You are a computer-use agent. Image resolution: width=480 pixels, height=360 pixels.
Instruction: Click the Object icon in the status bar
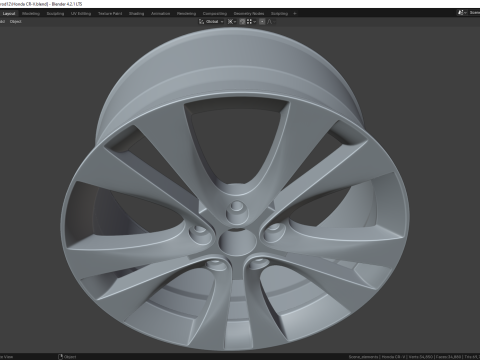[x=61, y=357]
